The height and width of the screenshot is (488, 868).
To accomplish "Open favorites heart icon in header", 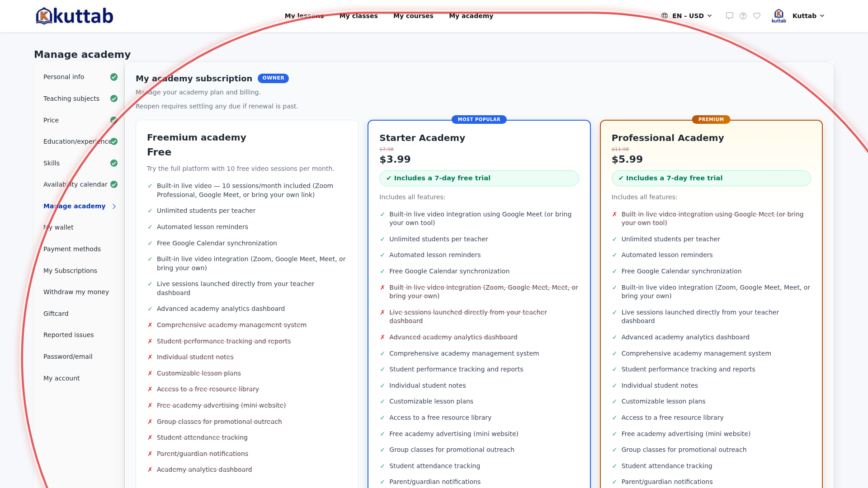I will pyautogui.click(x=757, y=16).
